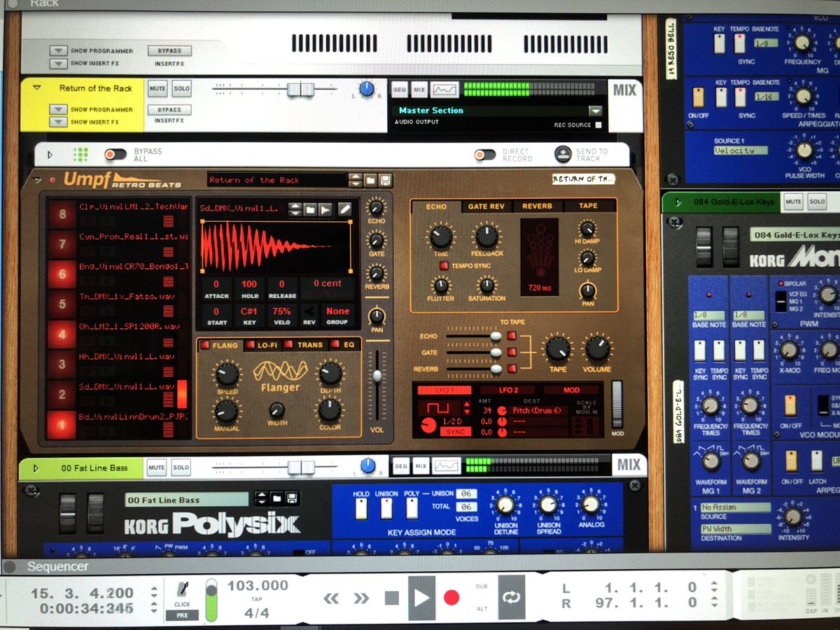
Task: Trigger drum pad 8
Action: (x=62, y=214)
